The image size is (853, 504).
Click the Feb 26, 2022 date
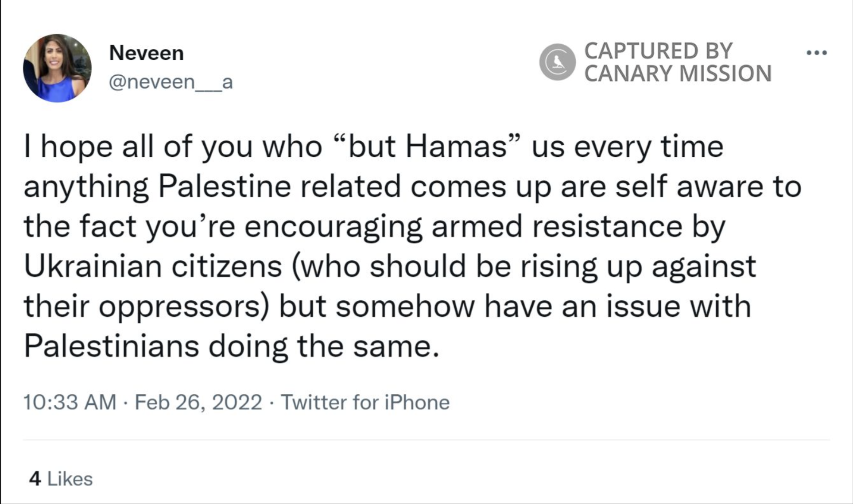[x=198, y=402]
